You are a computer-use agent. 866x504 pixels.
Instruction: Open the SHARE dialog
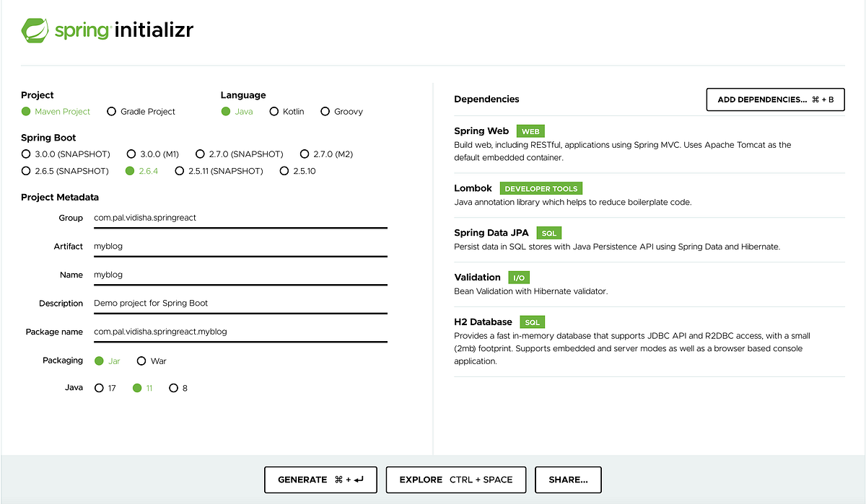click(x=568, y=479)
